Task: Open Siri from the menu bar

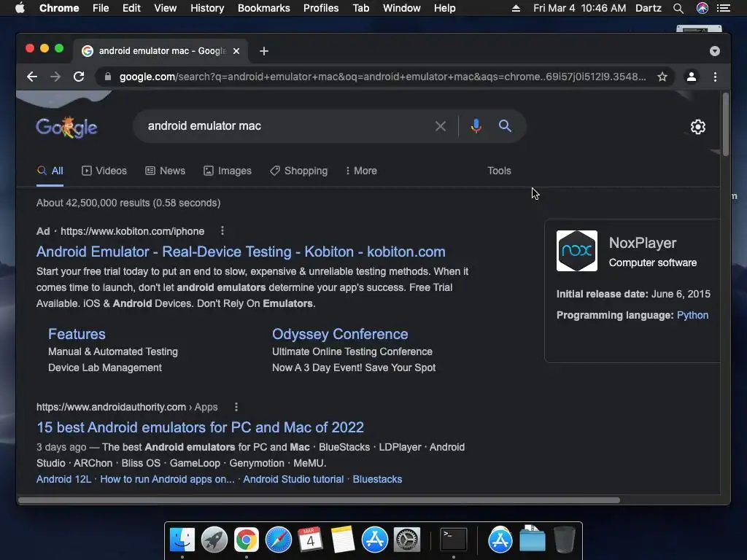Action: tap(703, 8)
